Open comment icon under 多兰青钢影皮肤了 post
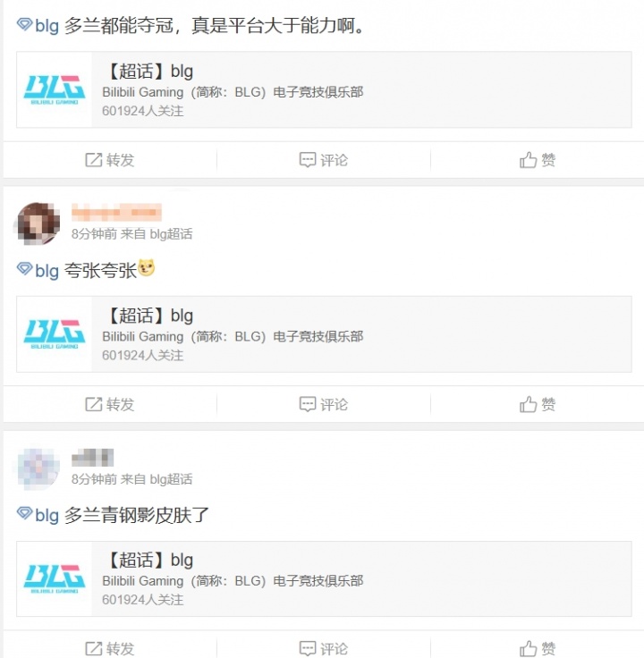This screenshot has height=658, width=644. pyautogui.click(x=308, y=648)
